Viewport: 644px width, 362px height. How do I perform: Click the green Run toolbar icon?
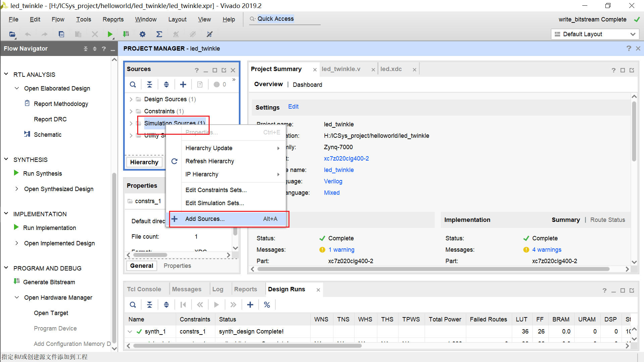click(110, 34)
